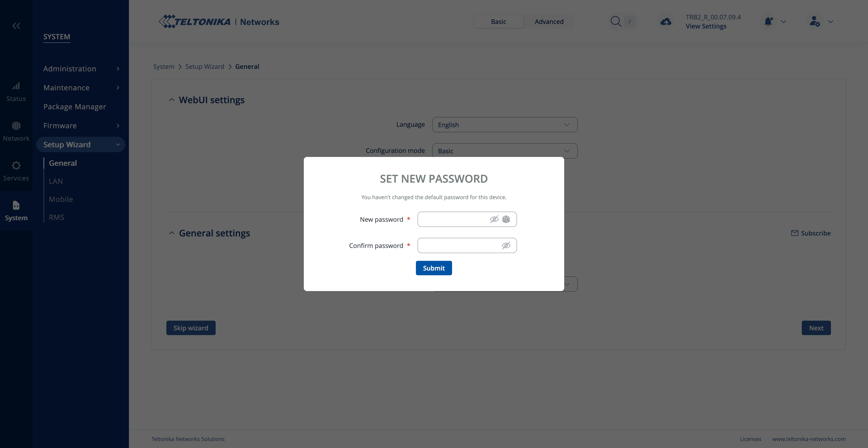Toggle visibility of New password field
Viewport: 868px width, 448px height.
494,219
